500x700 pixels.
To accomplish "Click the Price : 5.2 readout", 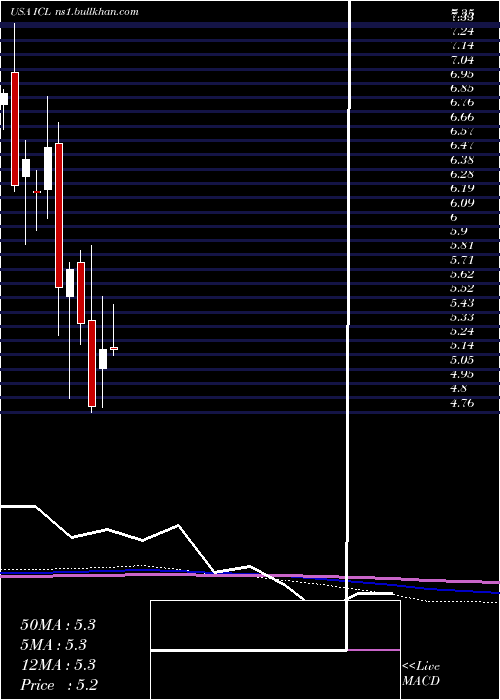I will (x=59, y=685).
